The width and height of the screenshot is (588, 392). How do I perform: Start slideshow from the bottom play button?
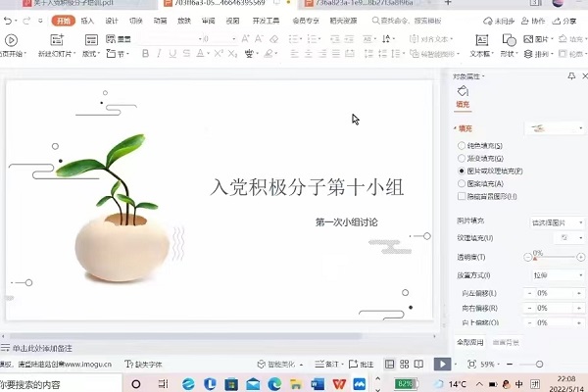point(442,364)
